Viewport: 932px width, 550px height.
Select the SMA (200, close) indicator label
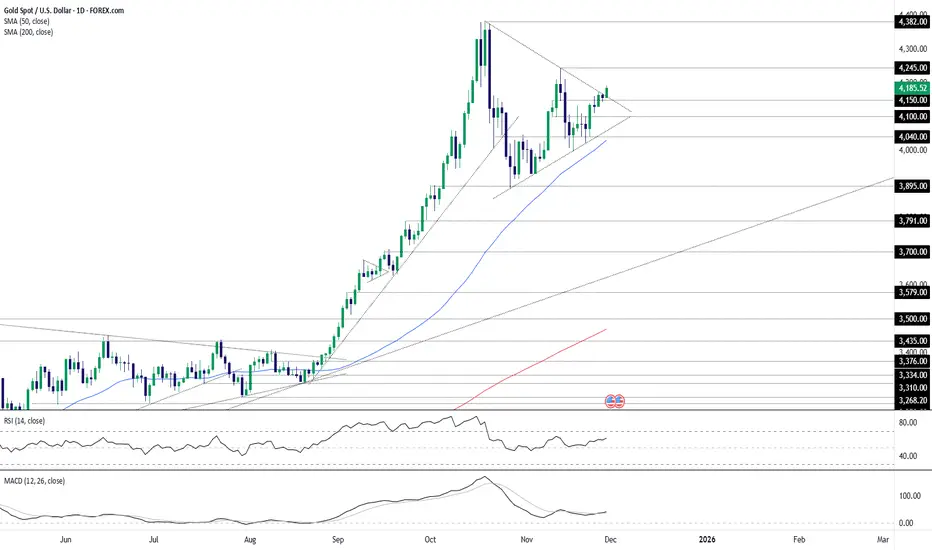pos(28,32)
